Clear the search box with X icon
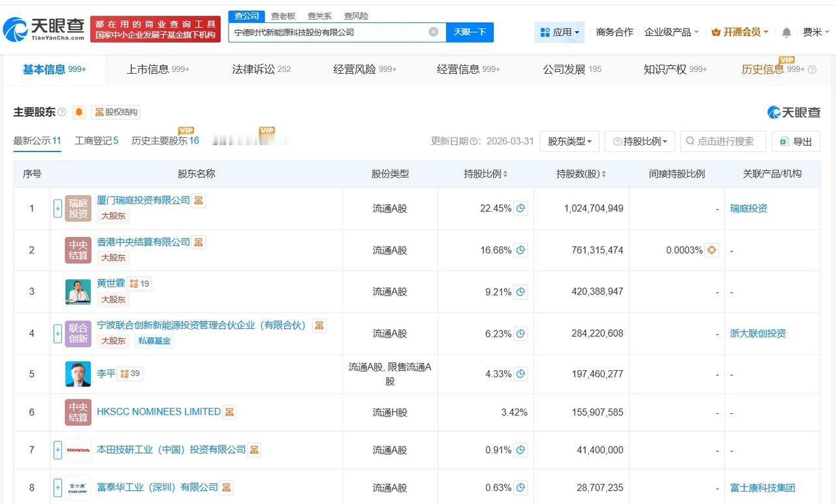 click(434, 32)
